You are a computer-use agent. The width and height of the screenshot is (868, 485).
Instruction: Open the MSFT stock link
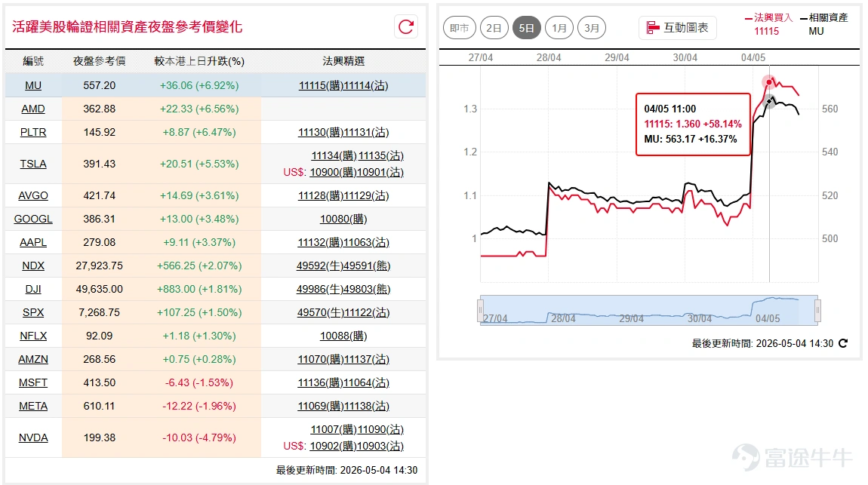(x=33, y=382)
